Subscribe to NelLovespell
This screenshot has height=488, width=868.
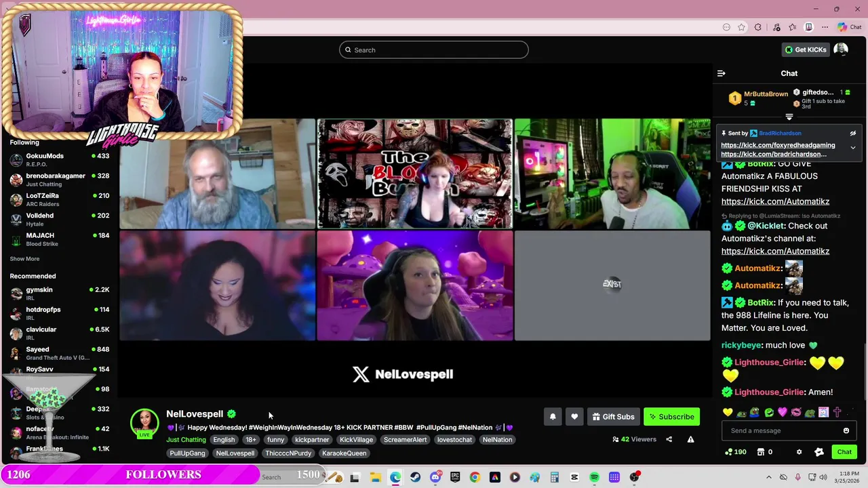671,417
